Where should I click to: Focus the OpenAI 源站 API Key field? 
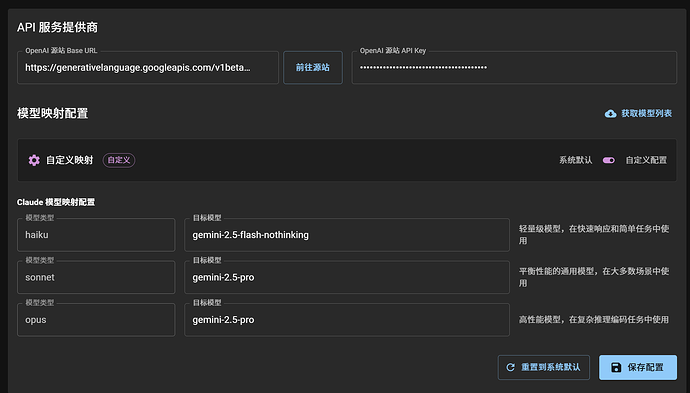(514, 67)
